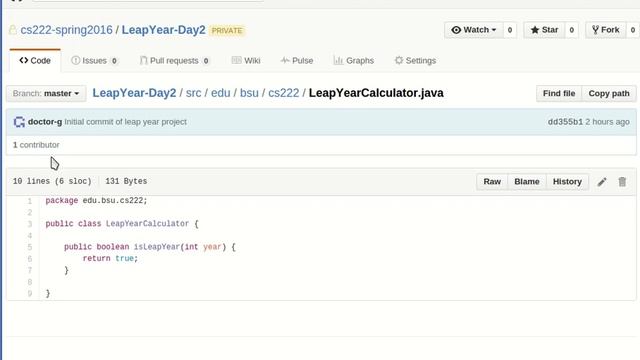Open the Watch dropdown button
Screen dimensions: 640x360
474,30
